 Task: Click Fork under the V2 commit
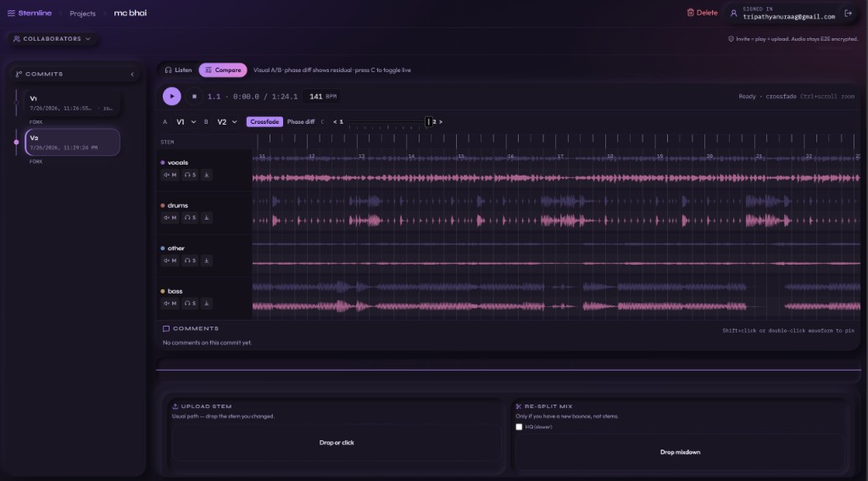36,161
